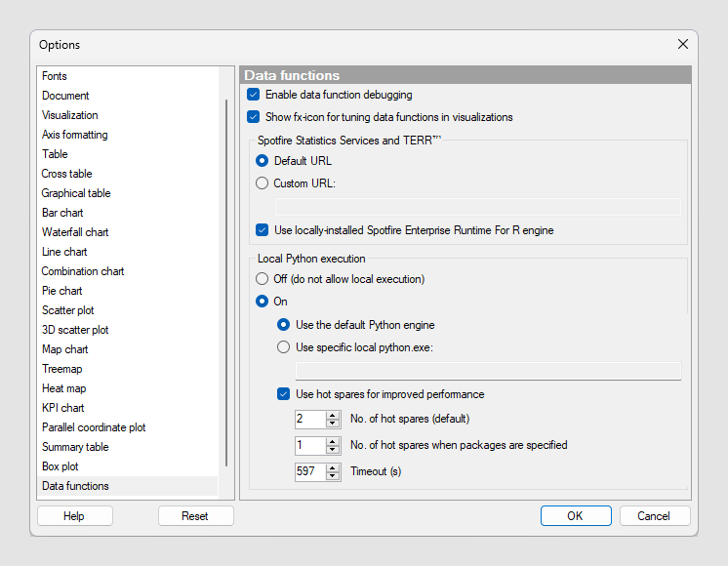Click the category list vertical scrollbar
The image size is (728, 566).
pyautogui.click(x=226, y=283)
